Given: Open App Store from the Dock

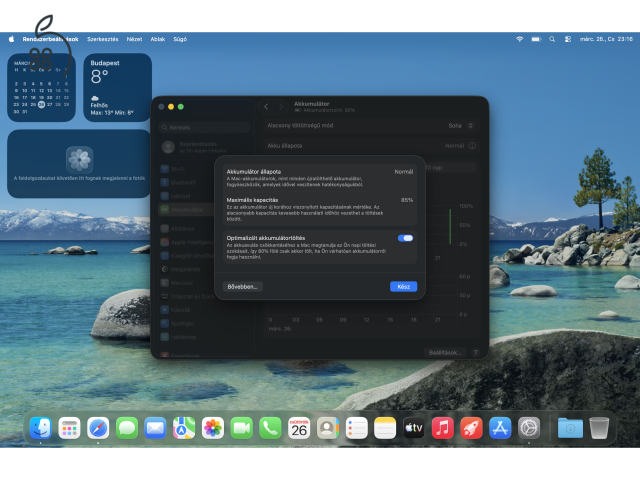Looking at the screenshot, I should pyautogui.click(x=500, y=428).
